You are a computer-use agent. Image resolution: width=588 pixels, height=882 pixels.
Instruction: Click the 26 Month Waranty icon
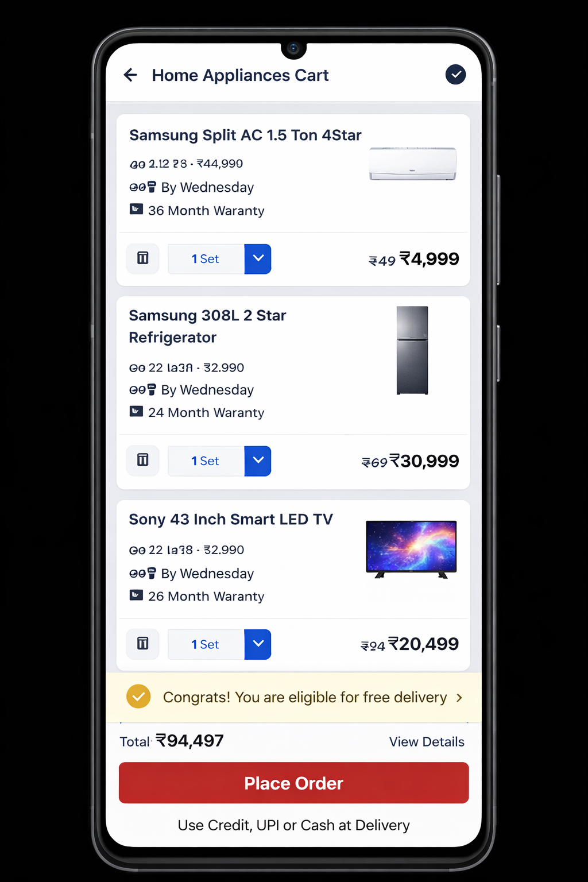pyautogui.click(x=136, y=595)
